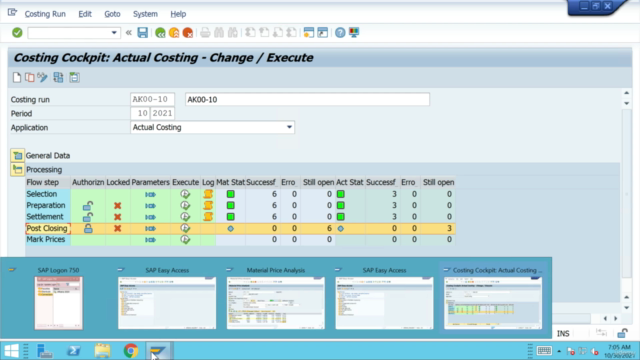640x360 pixels.
Task: Open Parameters for Settlement step
Action: point(150,217)
